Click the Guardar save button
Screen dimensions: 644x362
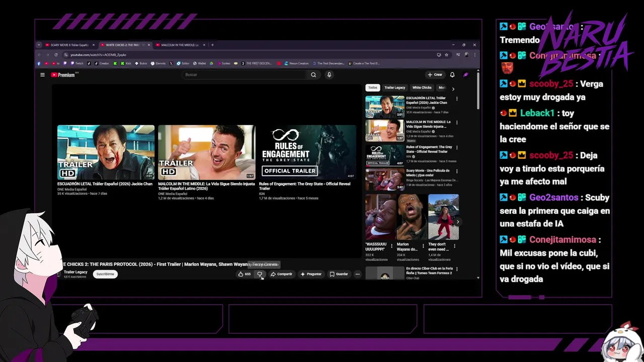pyautogui.click(x=339, y=274)
